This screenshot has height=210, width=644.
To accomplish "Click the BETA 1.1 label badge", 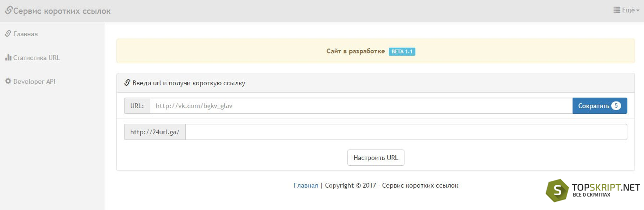I will [x=402, y=51].
